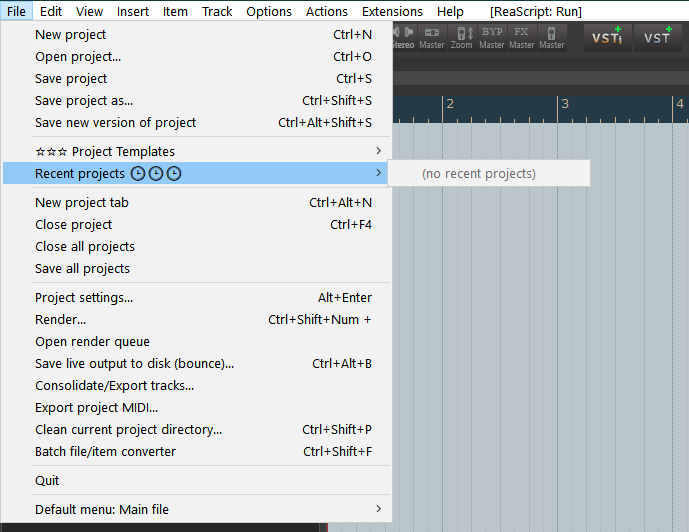689x532 pixels.
Task: Click the [ReaScript: Run] menu bar entry
Action: click(536, 11)
